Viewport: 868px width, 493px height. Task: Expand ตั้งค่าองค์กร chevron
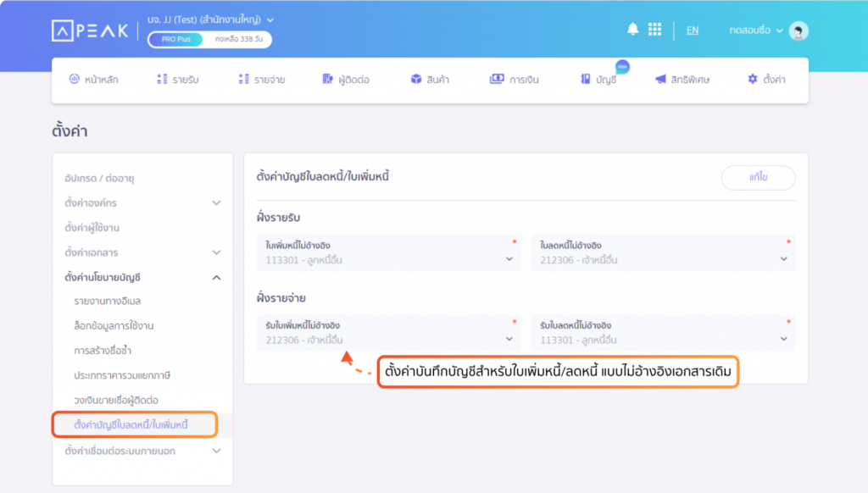tap(216, 203)
